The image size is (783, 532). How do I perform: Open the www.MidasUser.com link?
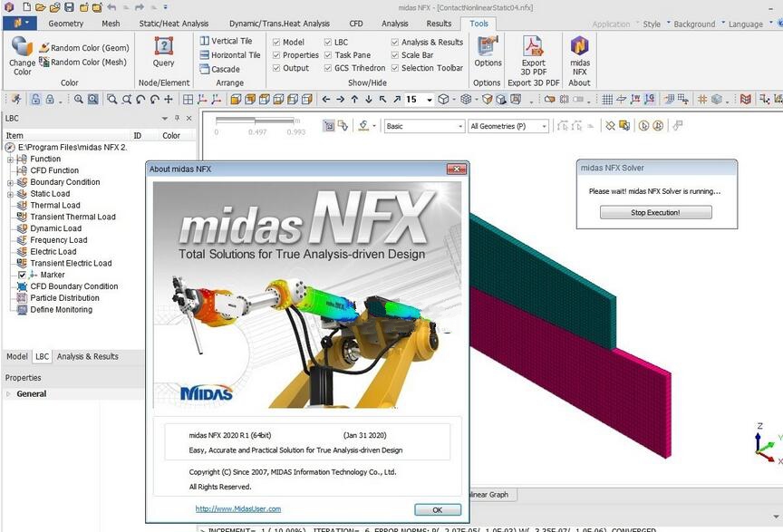point(238,508)
